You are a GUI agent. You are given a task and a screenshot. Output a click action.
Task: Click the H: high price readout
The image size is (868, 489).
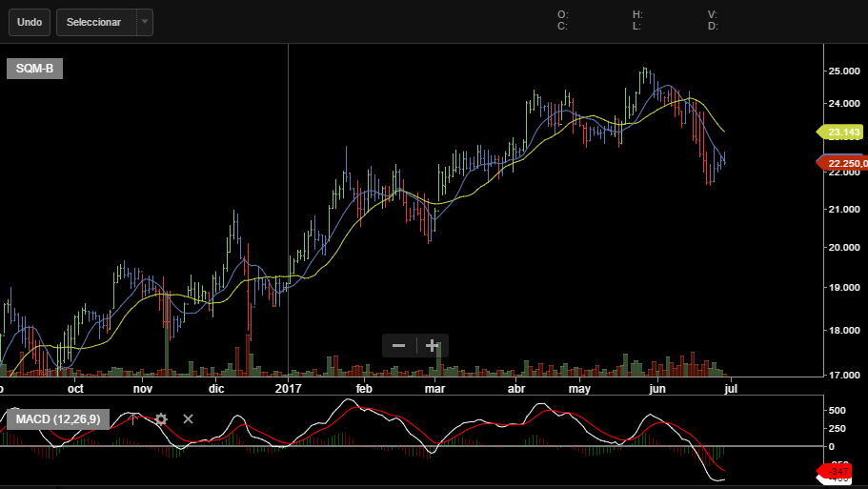(637, 14)
